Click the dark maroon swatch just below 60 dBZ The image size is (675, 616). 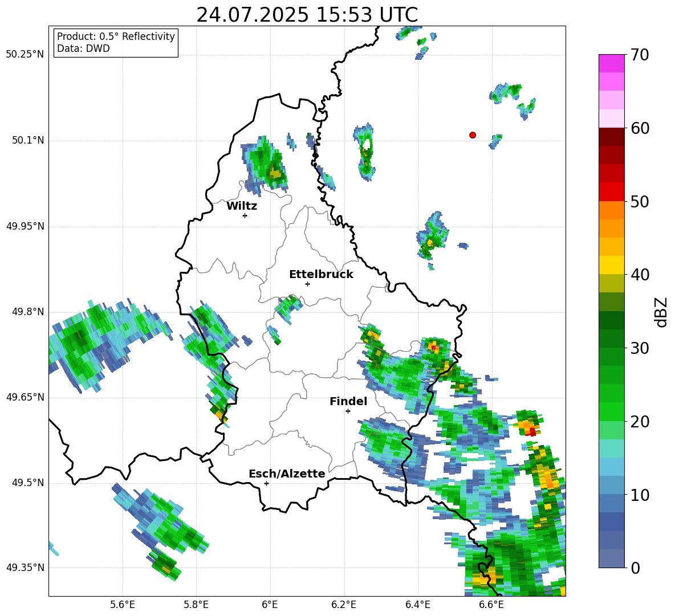click(x=611, y=136)
